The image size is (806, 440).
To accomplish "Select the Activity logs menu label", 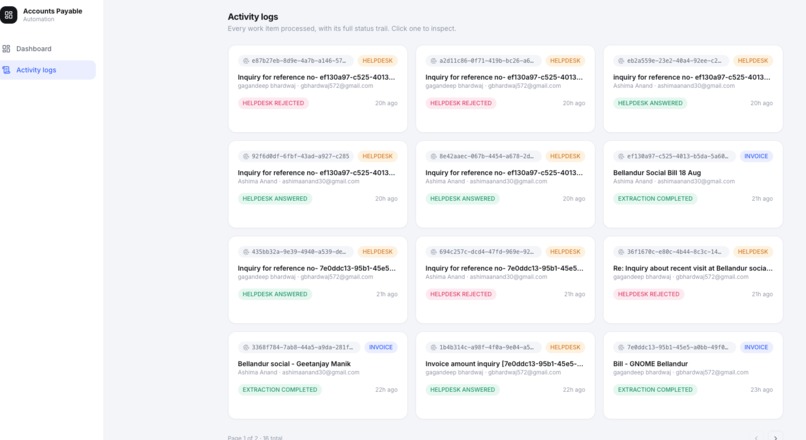I will [36, 70].
